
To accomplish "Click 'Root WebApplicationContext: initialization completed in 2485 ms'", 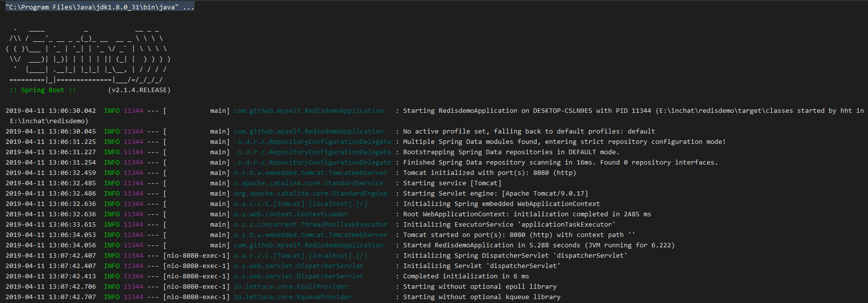I will point(527,214).
